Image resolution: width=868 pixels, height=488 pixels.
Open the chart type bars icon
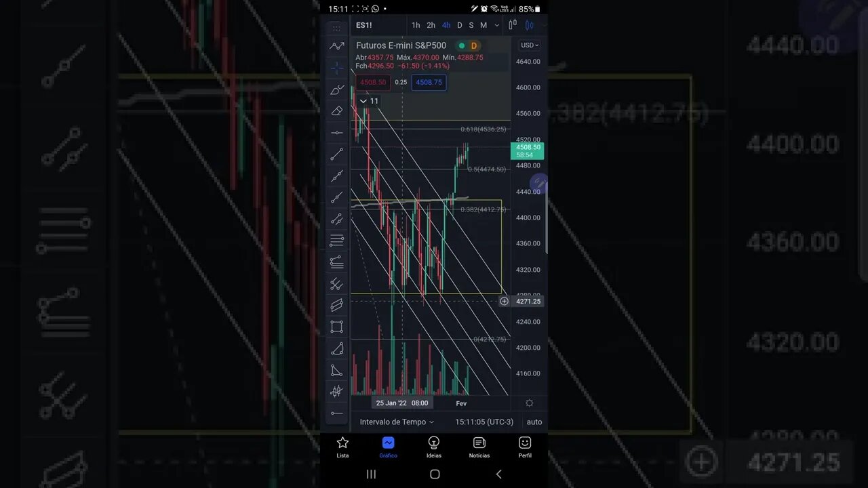pyautogui.click(x=512, y=25)
